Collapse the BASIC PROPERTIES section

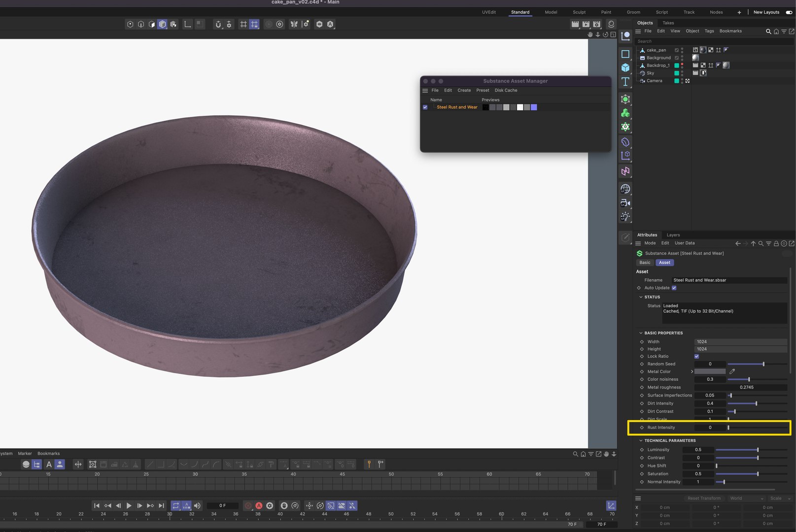641,333
